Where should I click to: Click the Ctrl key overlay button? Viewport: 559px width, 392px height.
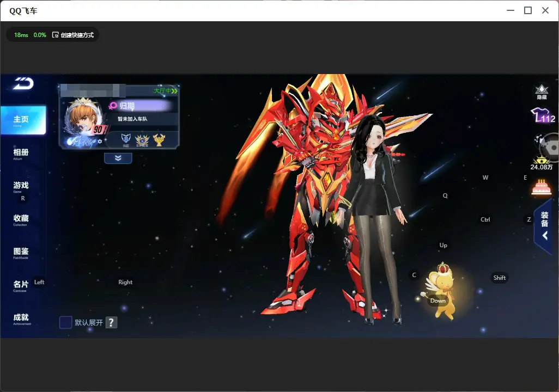485,219
